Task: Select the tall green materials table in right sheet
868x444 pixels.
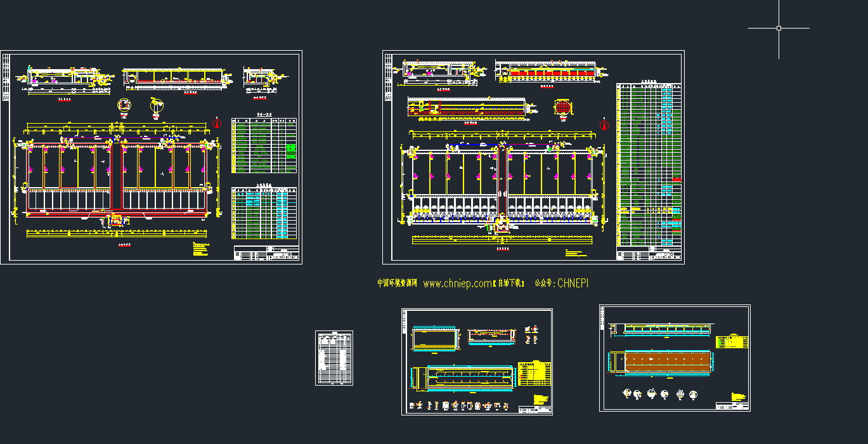Action: point(649,165)
